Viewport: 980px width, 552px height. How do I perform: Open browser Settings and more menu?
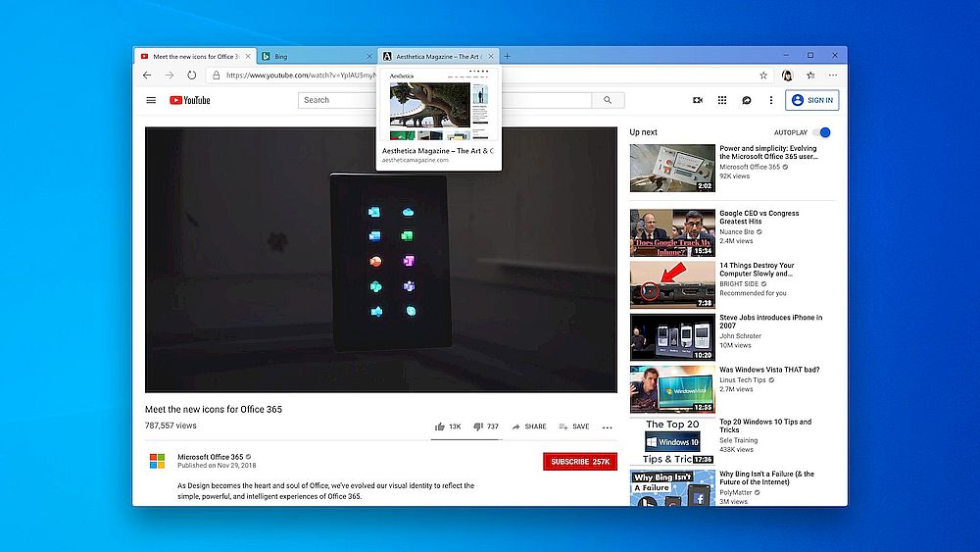[x=833, y=75]
